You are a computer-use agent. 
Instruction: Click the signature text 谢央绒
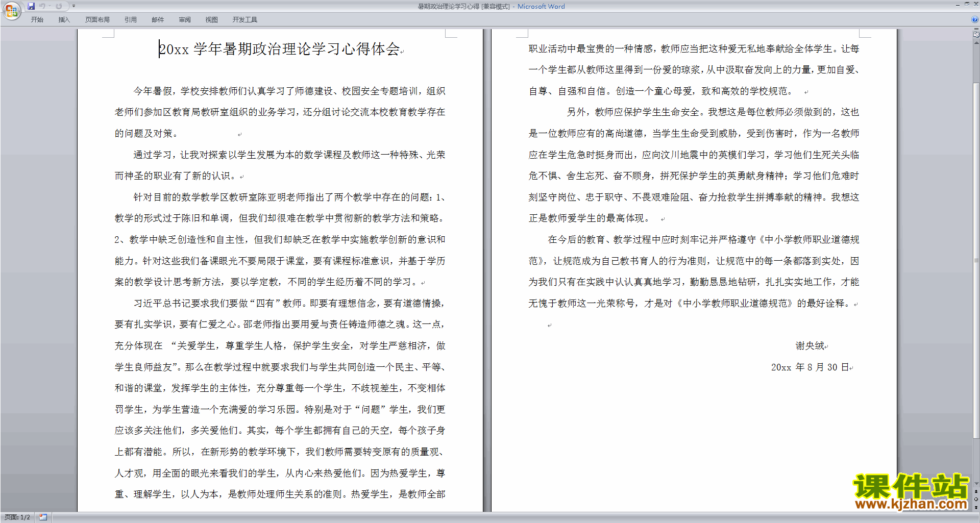point(810,346)
